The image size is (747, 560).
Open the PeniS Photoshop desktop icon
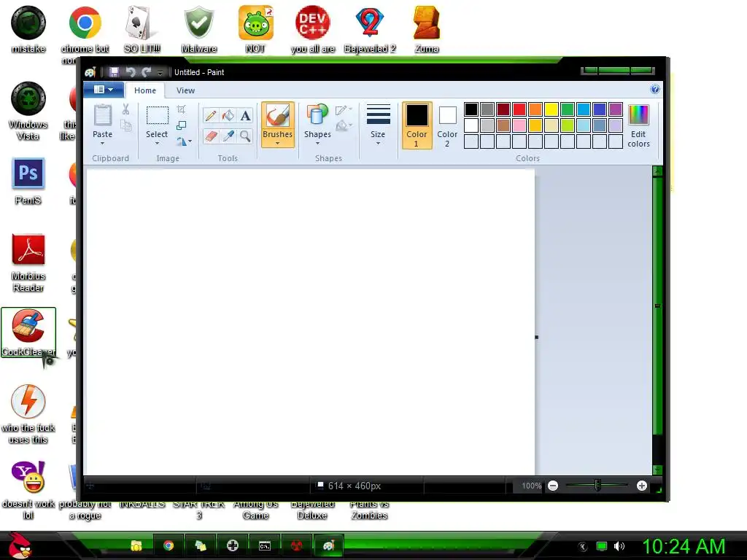(x=28, y=181)
